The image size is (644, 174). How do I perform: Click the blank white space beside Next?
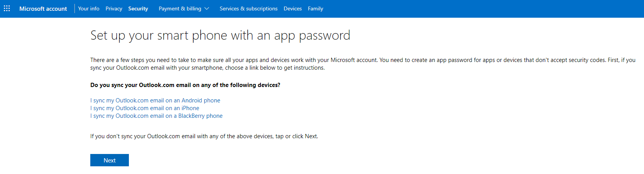(x=270, y=160)
